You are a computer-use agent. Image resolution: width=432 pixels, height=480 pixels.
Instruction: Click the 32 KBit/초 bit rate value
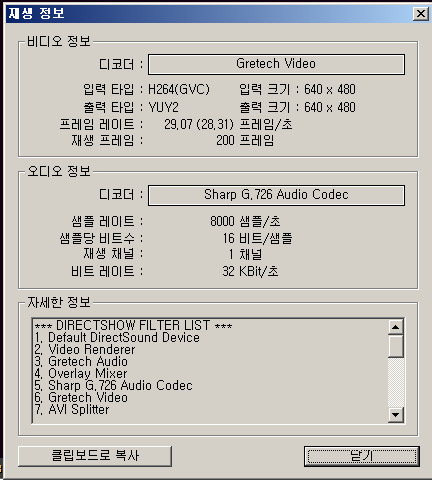[250, 271]
